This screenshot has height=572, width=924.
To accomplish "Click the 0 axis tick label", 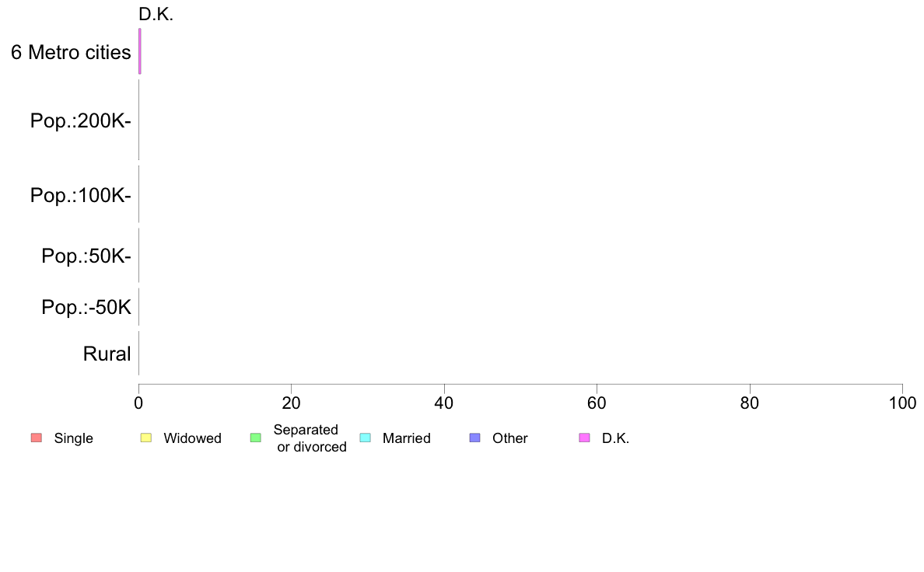I will 138,403.
